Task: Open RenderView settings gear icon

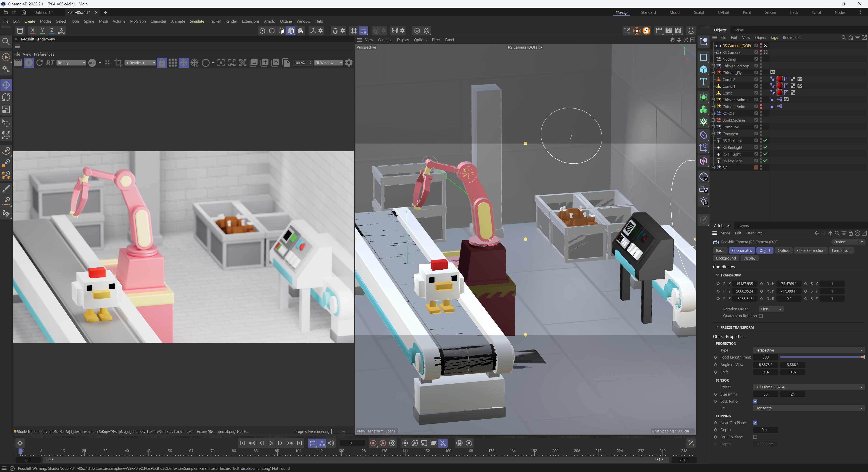Action: pos(349,63)
